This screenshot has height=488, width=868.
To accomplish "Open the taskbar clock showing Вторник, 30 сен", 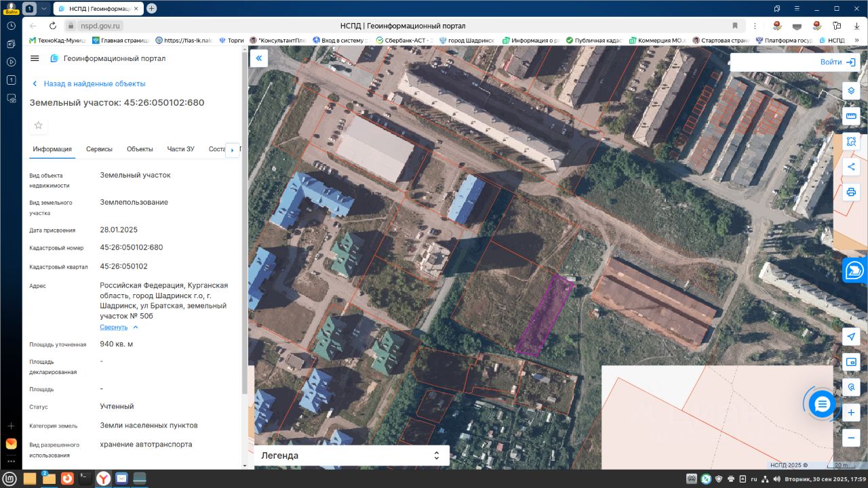I will coord(825,479).
